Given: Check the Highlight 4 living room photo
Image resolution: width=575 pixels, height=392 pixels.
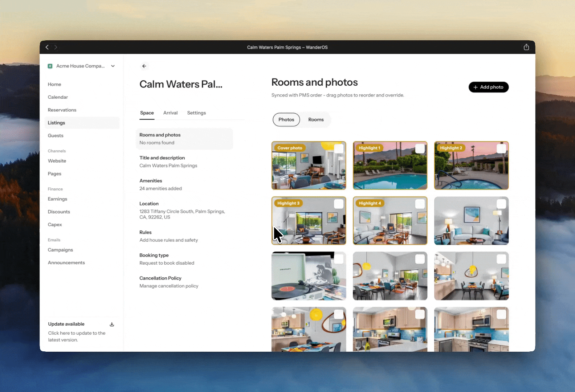Looking at the screenshot, I should [420, 204].
